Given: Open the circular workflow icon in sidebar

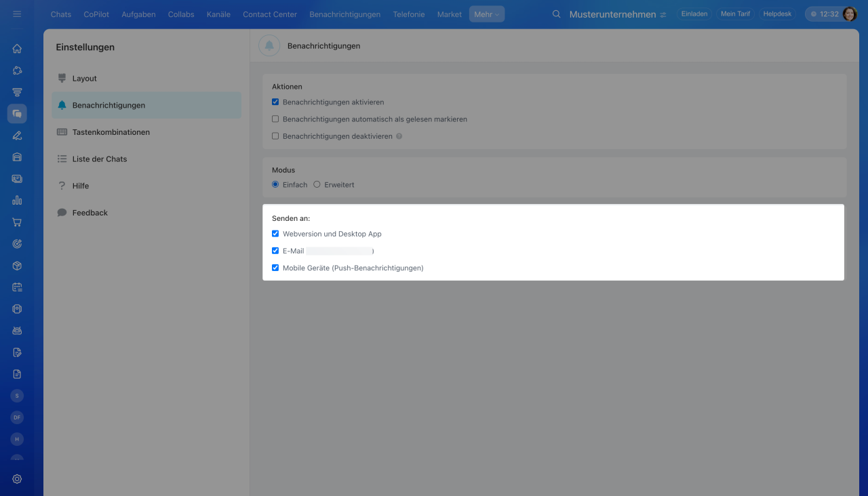Looking at the screenshot, I should [x=17, y=70].
